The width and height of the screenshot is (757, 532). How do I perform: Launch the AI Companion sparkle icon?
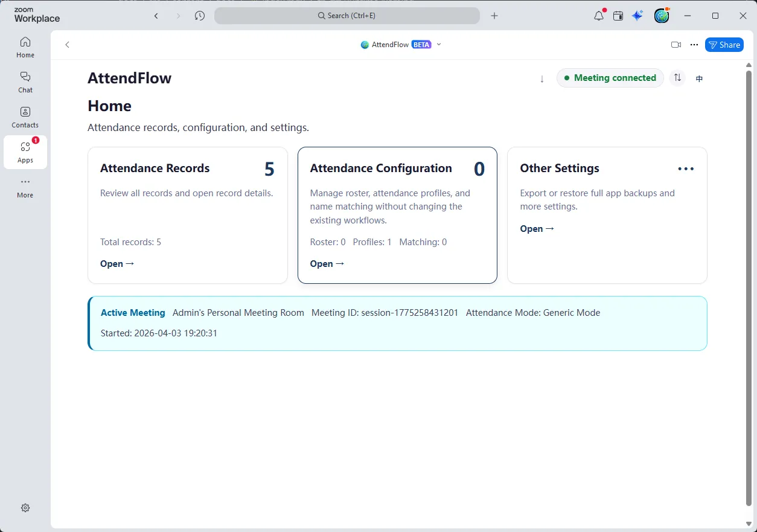tap(637, 16)
